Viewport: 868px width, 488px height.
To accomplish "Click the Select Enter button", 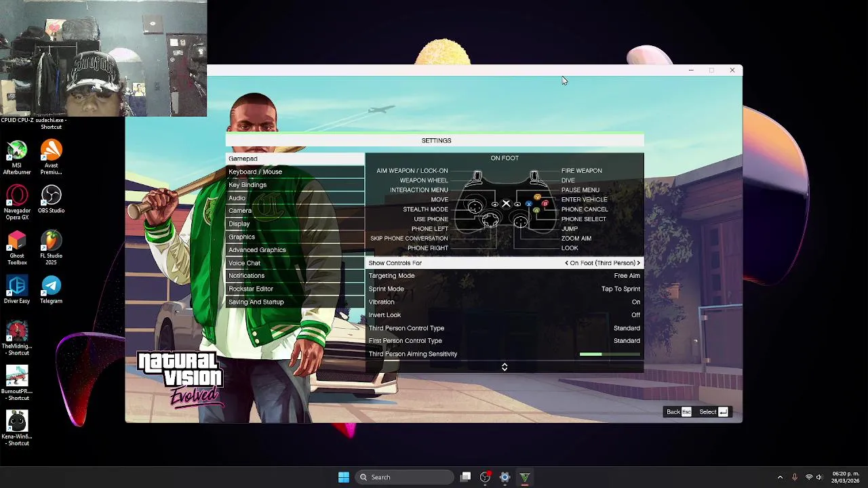I will 713,412.
